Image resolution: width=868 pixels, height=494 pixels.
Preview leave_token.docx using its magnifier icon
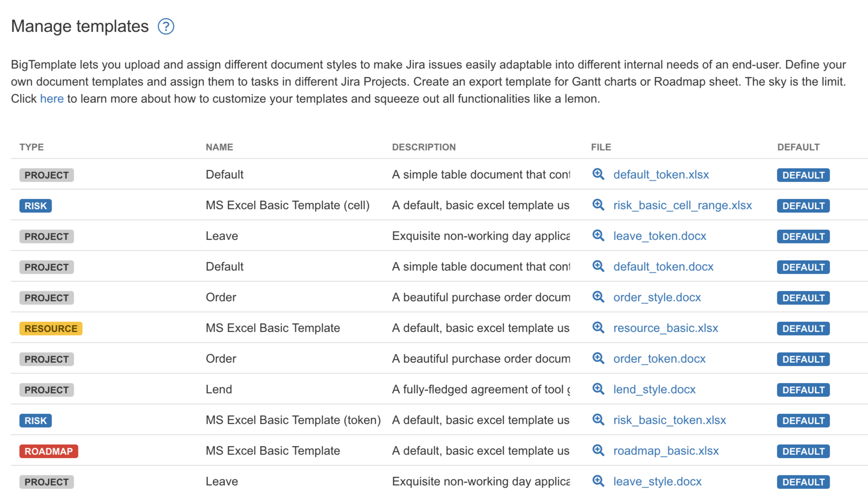pos(598,236)
